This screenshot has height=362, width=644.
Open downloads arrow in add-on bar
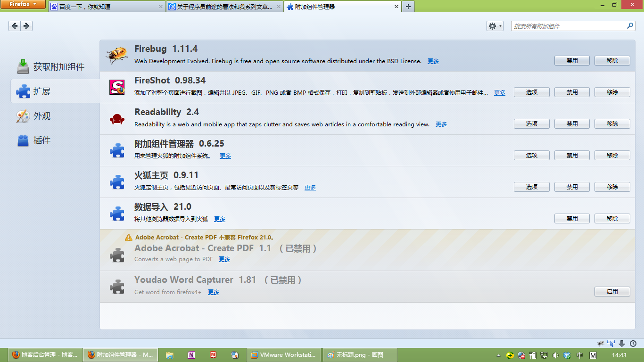pyautogui.click(x=622, y=344)
